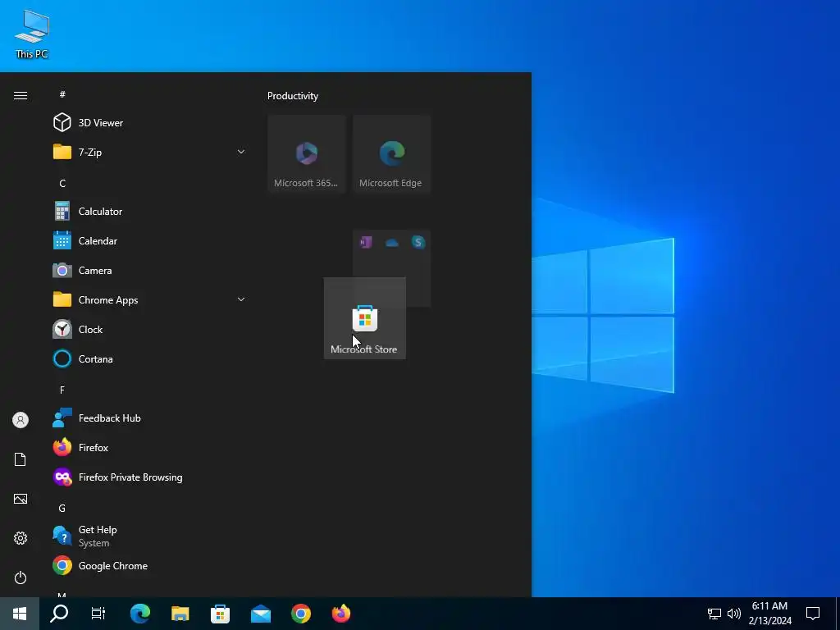840x630 pixels.
Task: Click the Windows Start button
Action: (20, 614)
